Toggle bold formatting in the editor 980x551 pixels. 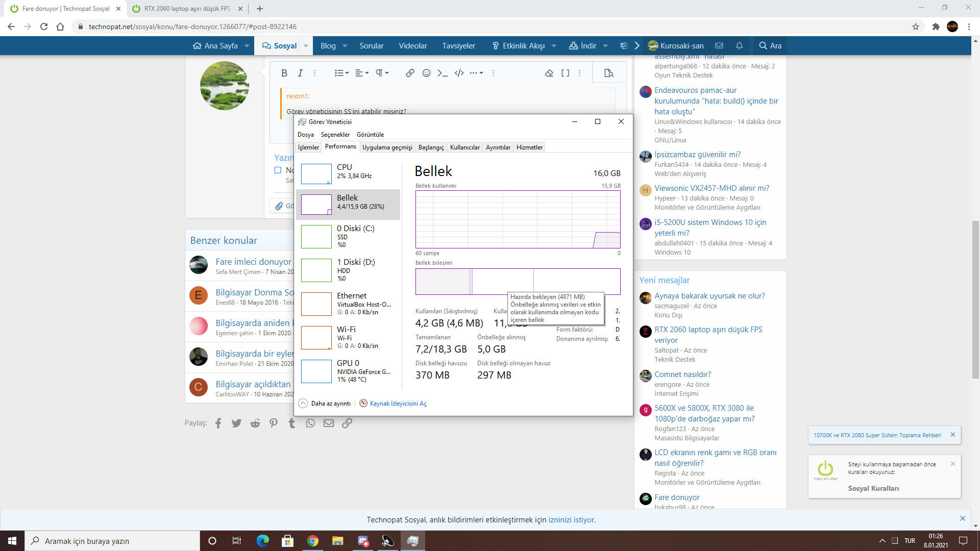(284, 73)
